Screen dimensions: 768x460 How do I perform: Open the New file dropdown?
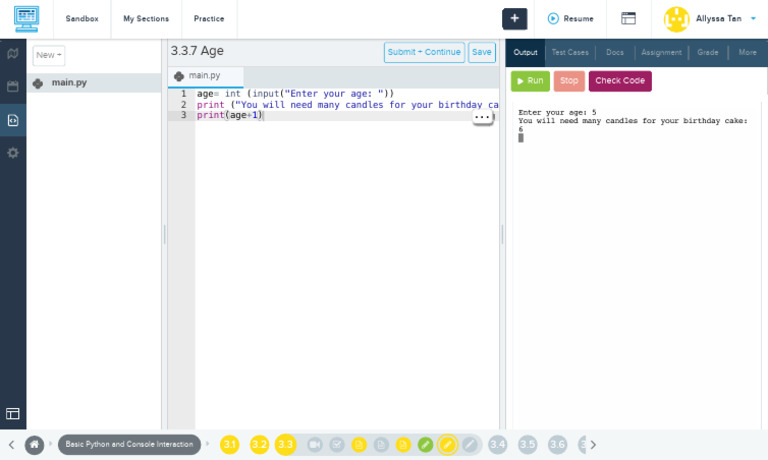point(49,55)
